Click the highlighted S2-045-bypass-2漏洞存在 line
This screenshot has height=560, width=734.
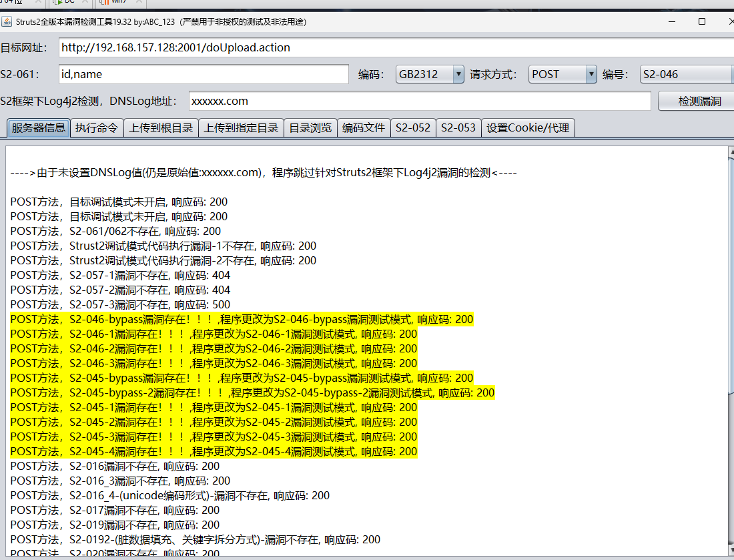tap(252, 393)
